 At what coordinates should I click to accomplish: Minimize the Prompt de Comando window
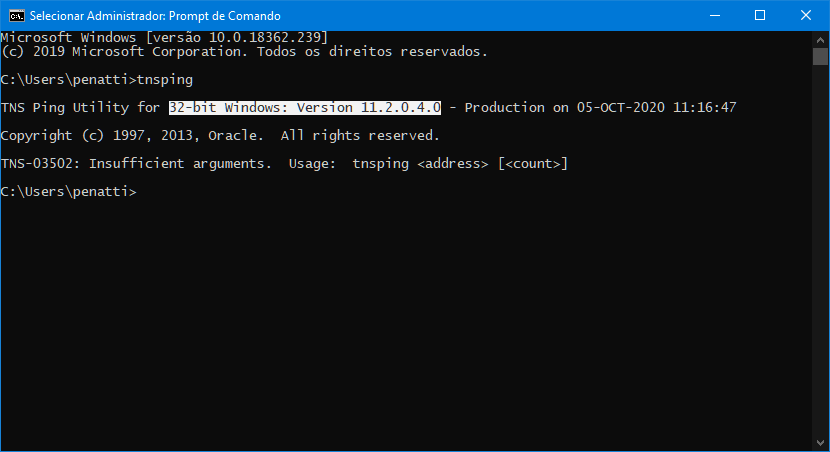(714, 15)
